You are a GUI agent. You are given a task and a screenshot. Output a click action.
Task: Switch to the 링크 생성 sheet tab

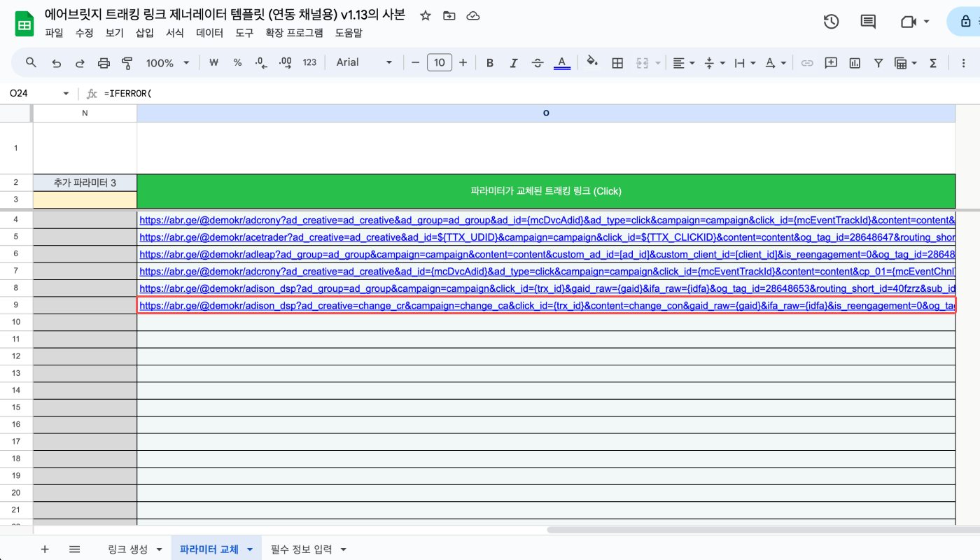[x=127, y=549]
